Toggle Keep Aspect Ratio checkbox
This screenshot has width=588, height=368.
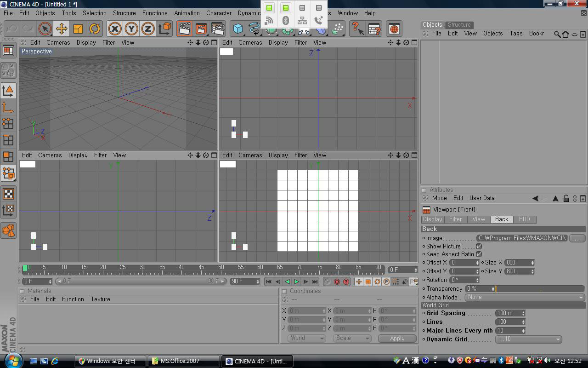tap(479, 254)
